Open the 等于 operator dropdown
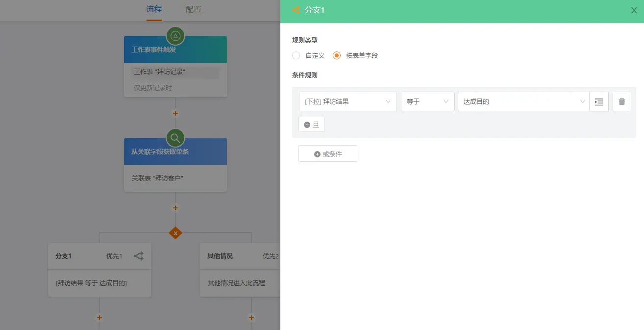Viewport: 644px width, 330px height. click(x=428, y=102)
